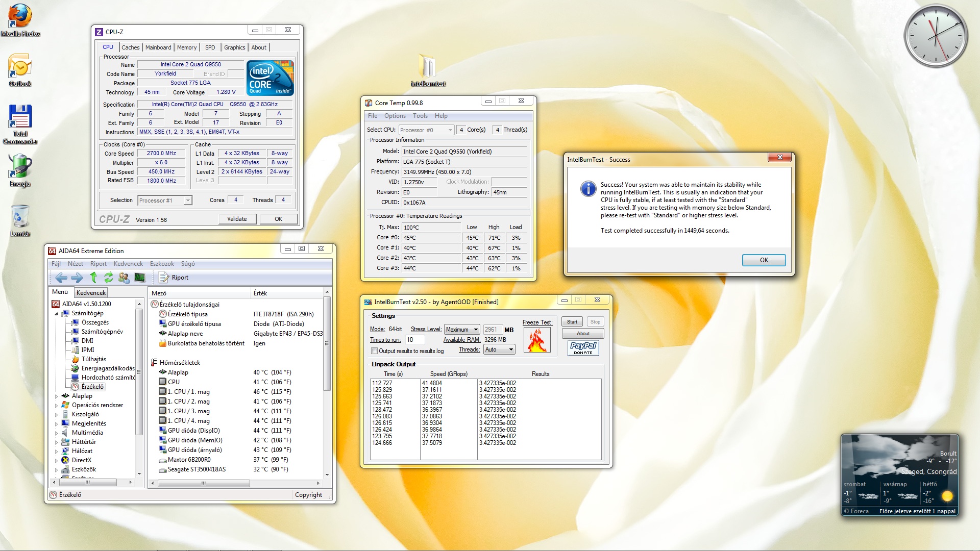
Task: Open Kedvencek tab in AIDA64 sidebar
Action: point(91,293)
